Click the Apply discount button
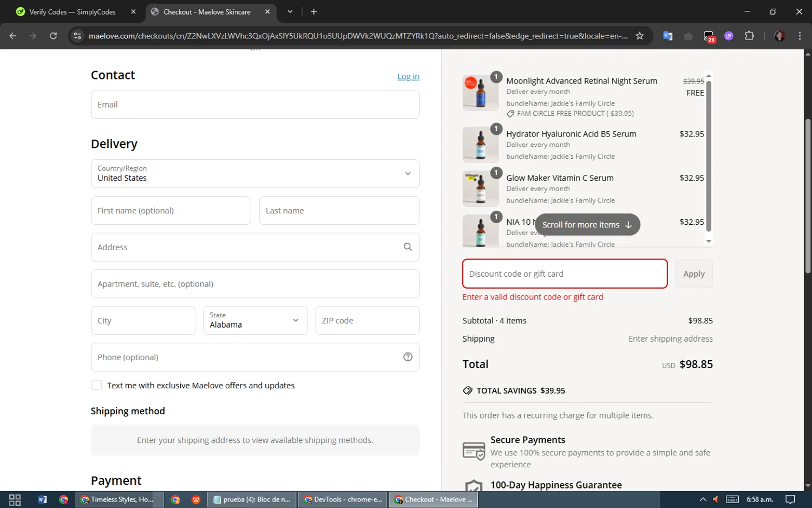Image resolution: width=812 pixels, height=508 pixels. (694, 273)
